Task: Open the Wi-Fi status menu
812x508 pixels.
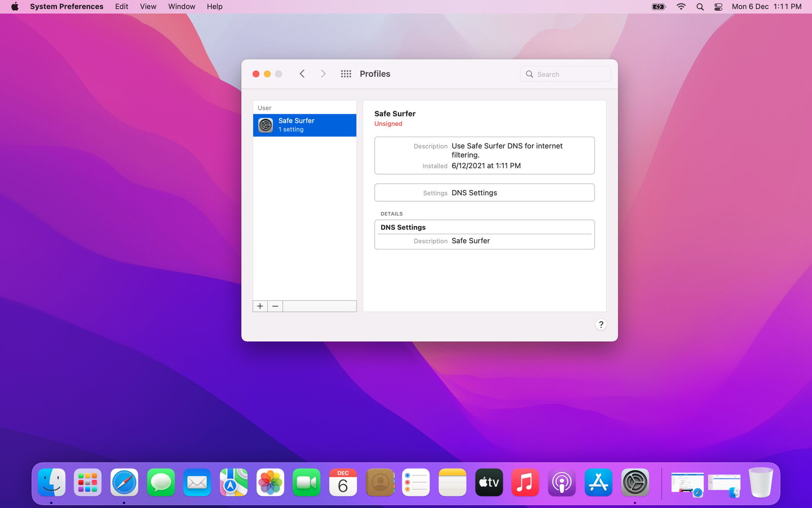Action: coord(681,7)
